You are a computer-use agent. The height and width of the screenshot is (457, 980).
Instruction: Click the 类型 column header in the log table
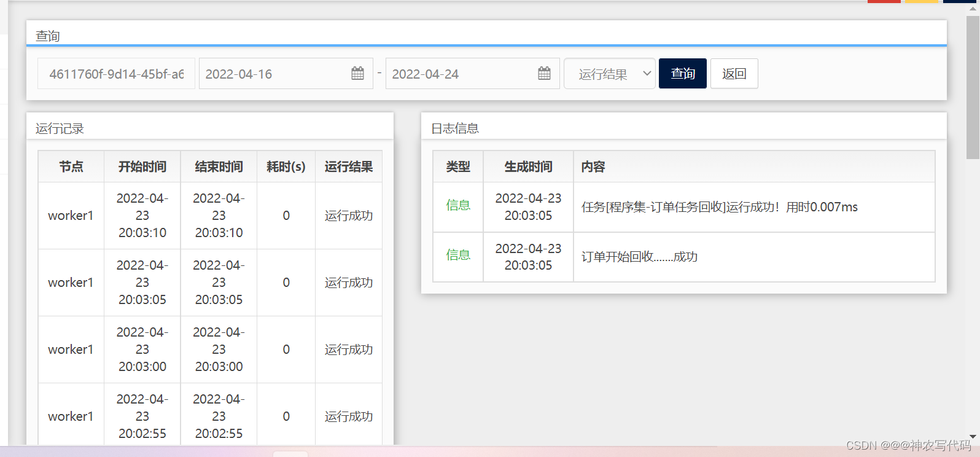pos(458,166)
